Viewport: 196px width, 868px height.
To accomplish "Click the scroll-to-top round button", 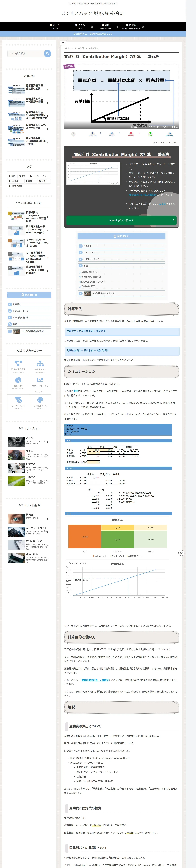I will tap(181, 553).
